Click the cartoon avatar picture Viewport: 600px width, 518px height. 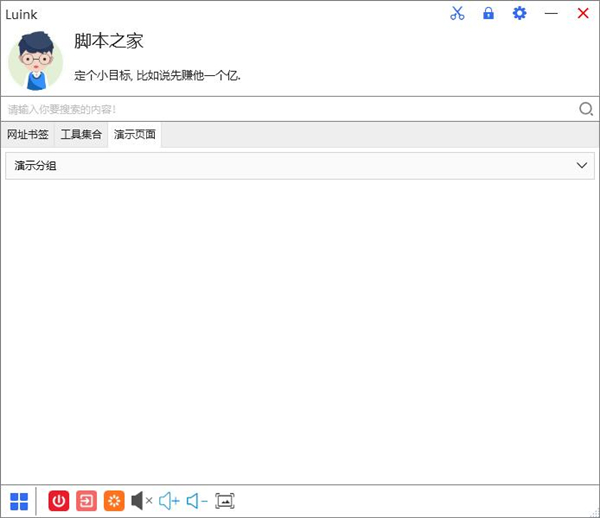point(36,60)
